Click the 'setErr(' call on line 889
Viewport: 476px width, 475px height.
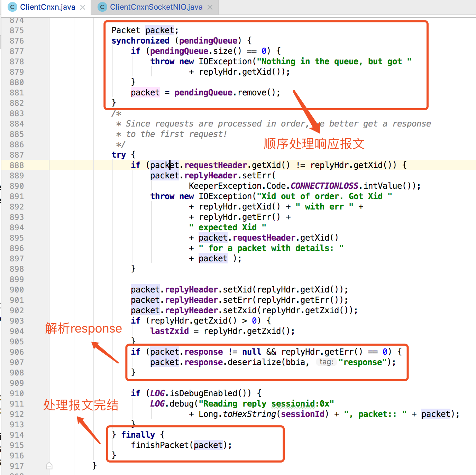point(259,176)
